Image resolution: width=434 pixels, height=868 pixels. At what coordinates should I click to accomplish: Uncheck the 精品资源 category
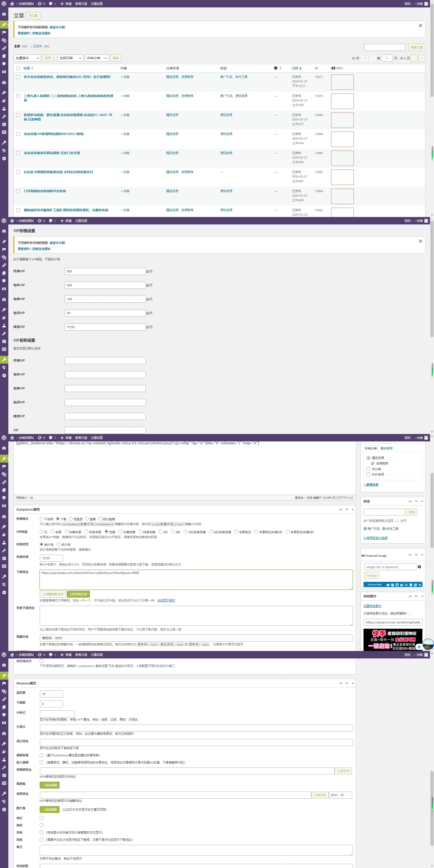click(x=368, y=458)
